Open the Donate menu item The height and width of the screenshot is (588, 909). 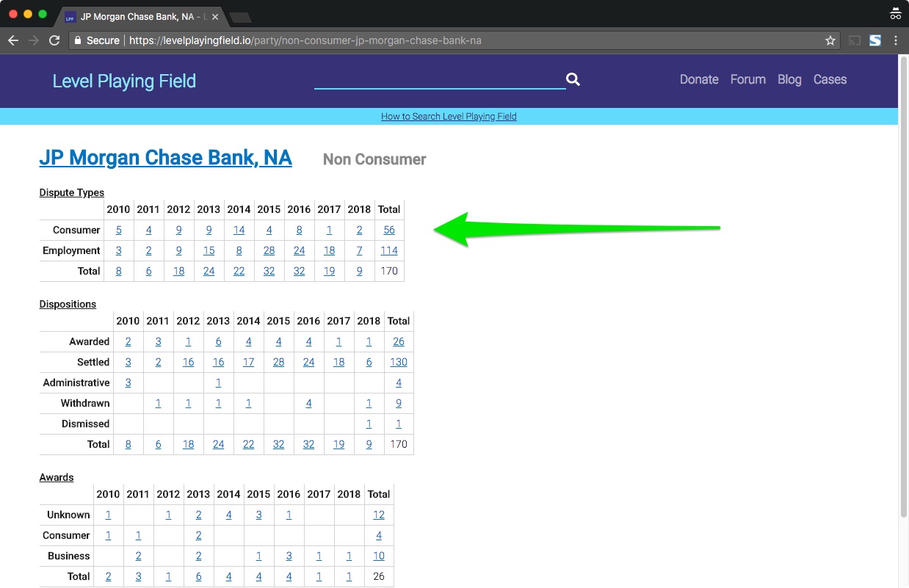click(699, 79)
